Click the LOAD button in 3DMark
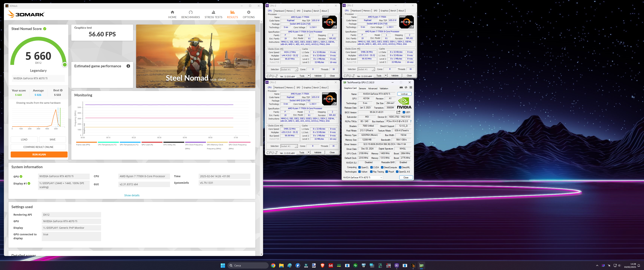This screenshot has width=644, height=270. coord(24,139)
